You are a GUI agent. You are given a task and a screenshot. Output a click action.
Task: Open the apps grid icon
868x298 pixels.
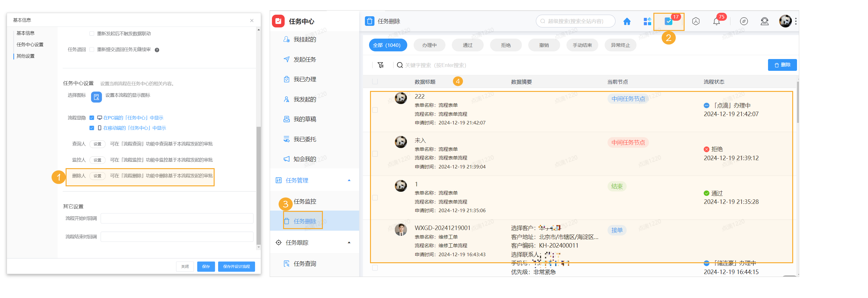[x=647, y=21]
